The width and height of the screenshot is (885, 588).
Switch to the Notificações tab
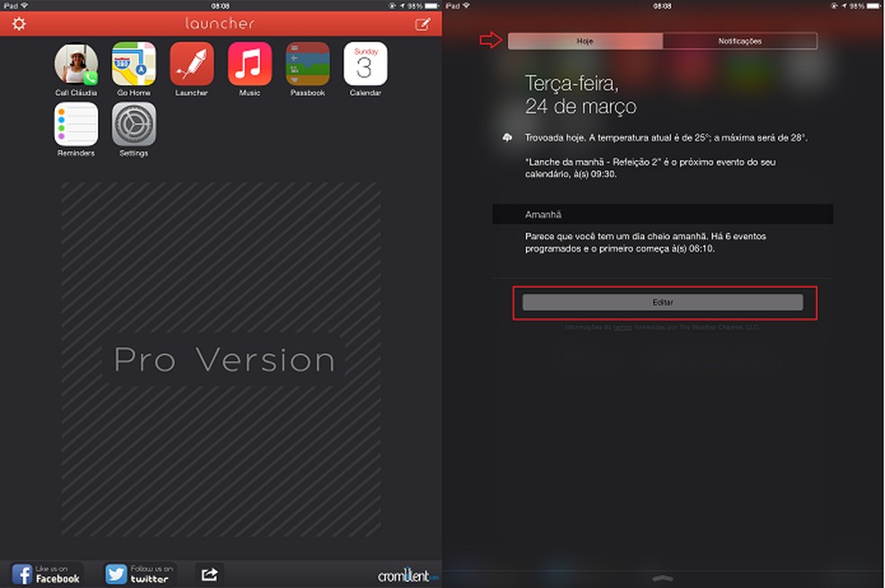(x=740, y=40)
